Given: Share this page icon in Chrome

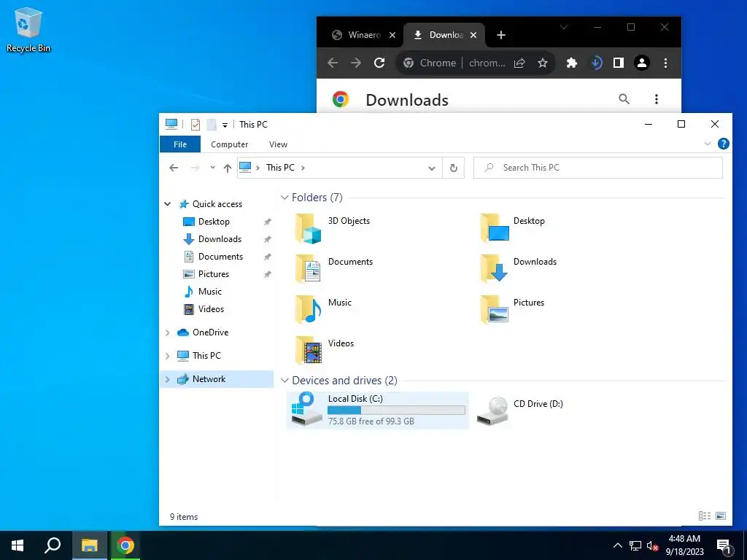Looking at the screenshot, I should click(x=519, y=63).
